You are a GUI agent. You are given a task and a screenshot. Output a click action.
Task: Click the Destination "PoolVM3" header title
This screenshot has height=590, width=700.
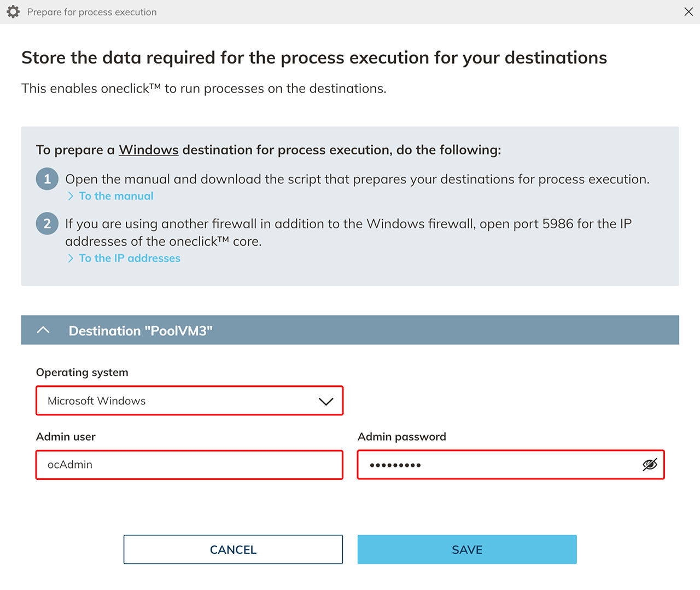[141, 331]
